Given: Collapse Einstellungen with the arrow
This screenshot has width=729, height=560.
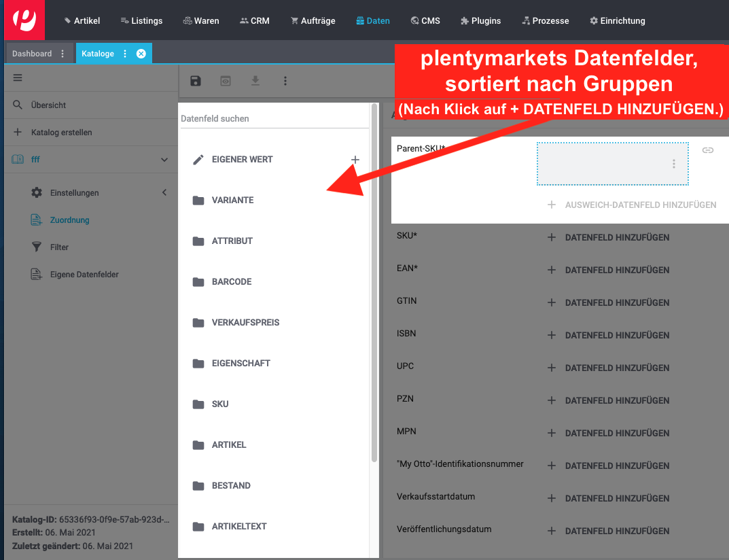Looking at the screenshot, I should tap(164, 193).
